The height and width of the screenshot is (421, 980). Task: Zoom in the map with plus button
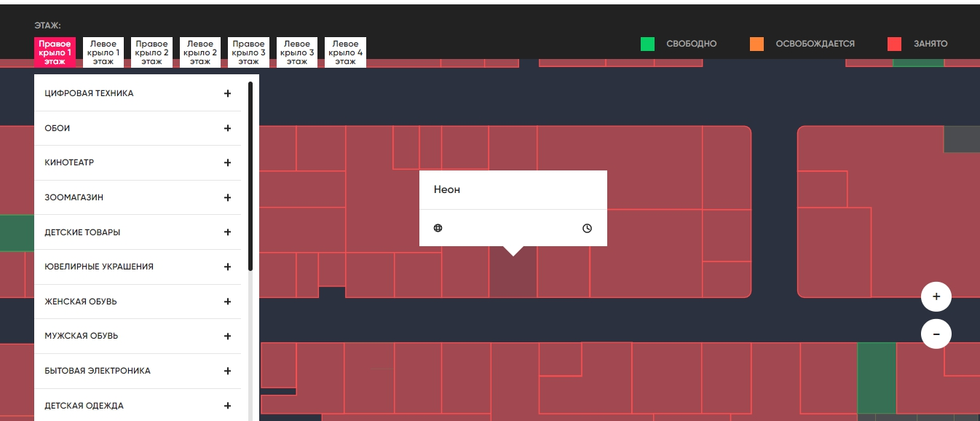click(x=936, y=296)
